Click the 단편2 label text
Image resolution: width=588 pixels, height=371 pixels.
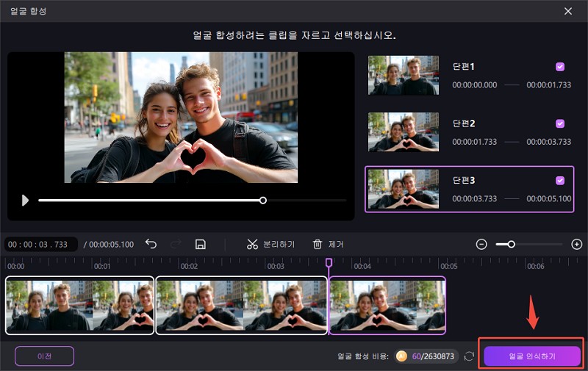[464, 123]
